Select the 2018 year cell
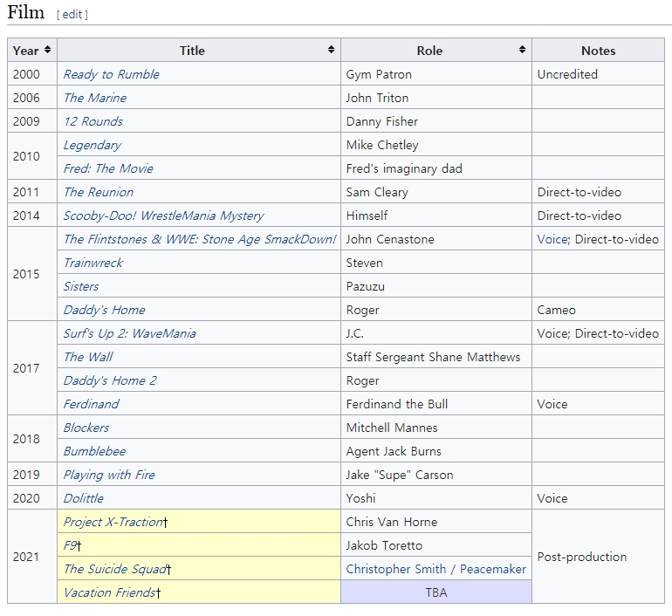 tap(32, 439)
